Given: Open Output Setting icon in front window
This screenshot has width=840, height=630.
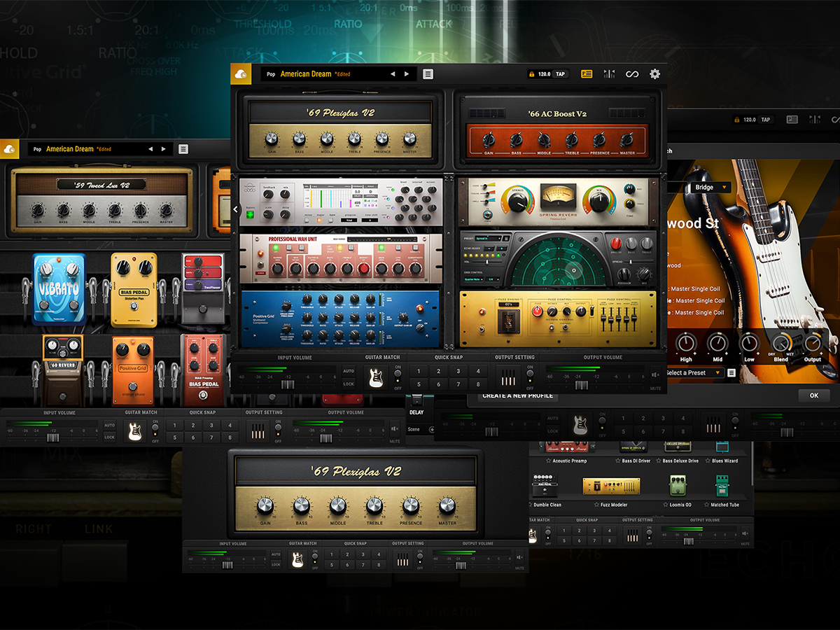Looking at the screenshot, I should [x=509, y=379].
